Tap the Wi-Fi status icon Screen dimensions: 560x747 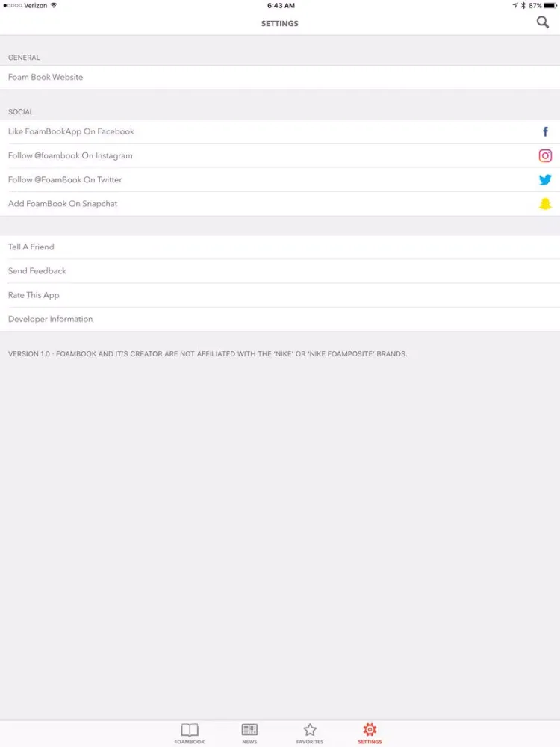[54, 5]
